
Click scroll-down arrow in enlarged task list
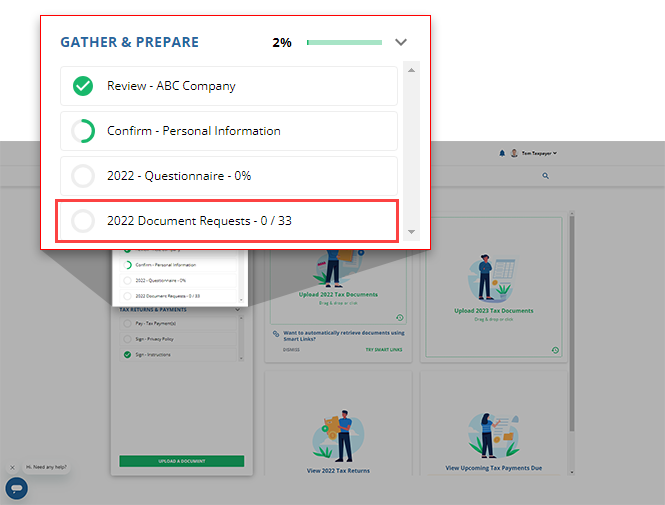[x=411, y=232]
